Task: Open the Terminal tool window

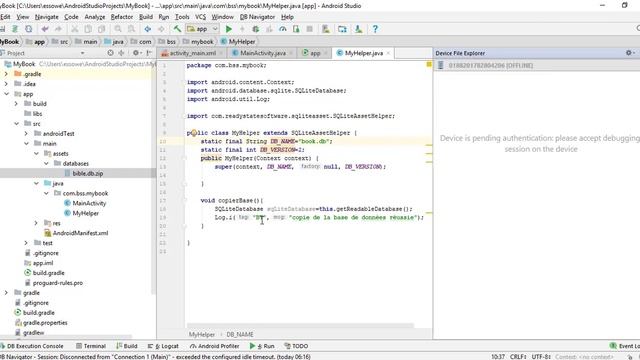Action: coord(91,346)
